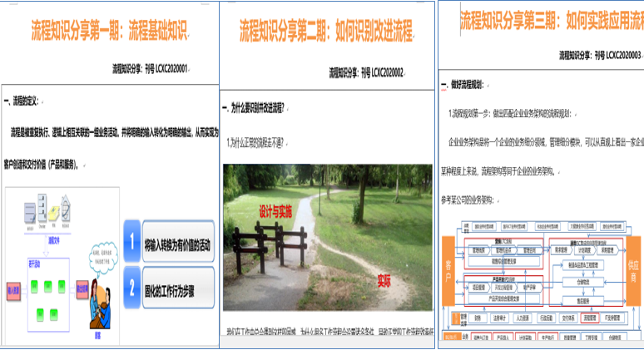Click the server and document icons group
644x350 pixels.
click(x=47, y=209)
